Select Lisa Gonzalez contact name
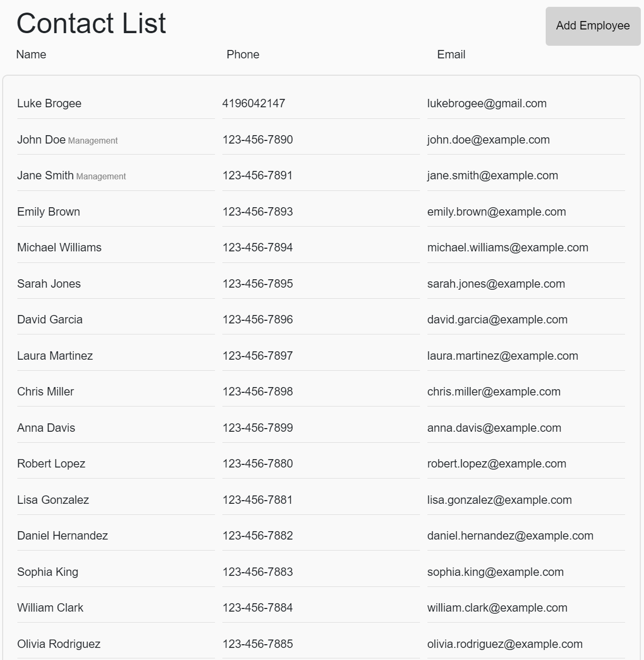 [53, 500]
